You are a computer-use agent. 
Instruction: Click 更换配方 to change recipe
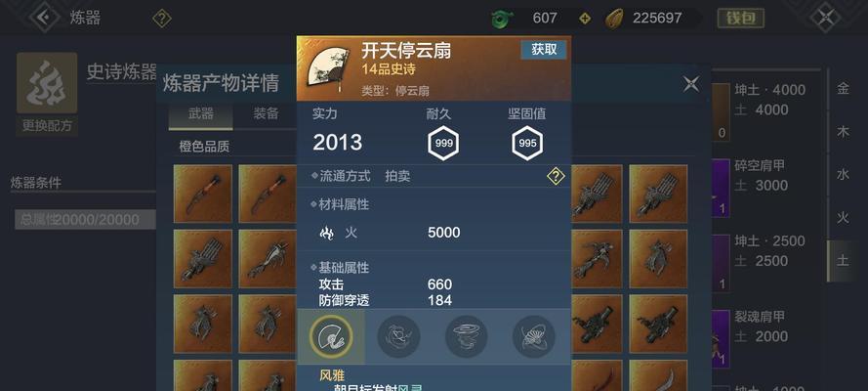[47, 126]
